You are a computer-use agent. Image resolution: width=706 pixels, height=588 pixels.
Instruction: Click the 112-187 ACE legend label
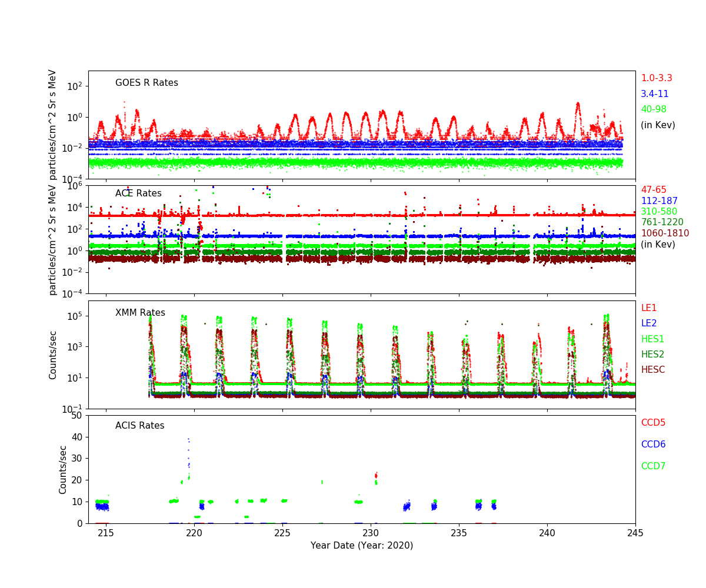point(659,201)
